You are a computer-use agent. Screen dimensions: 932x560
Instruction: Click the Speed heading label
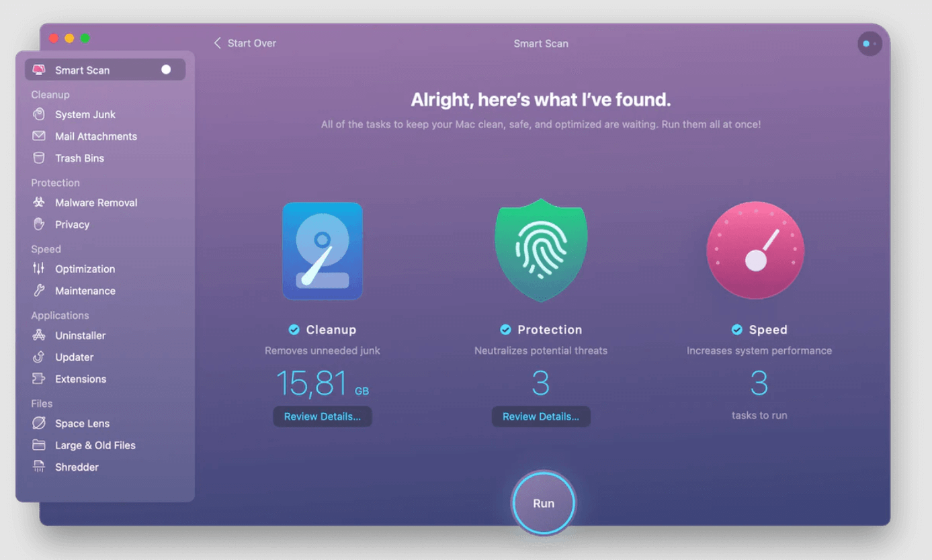(768, 330)
